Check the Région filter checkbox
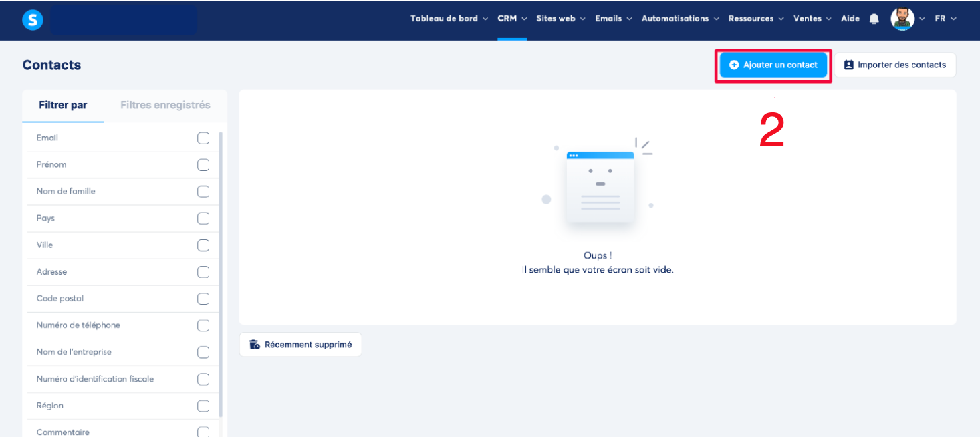Screen dimensions: 980x437 coord(203,406)
